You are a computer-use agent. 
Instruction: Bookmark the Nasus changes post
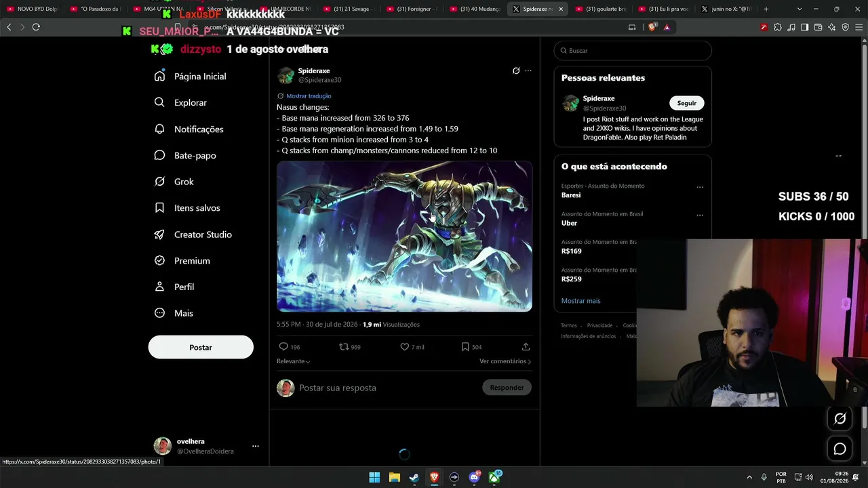[465, 347]
